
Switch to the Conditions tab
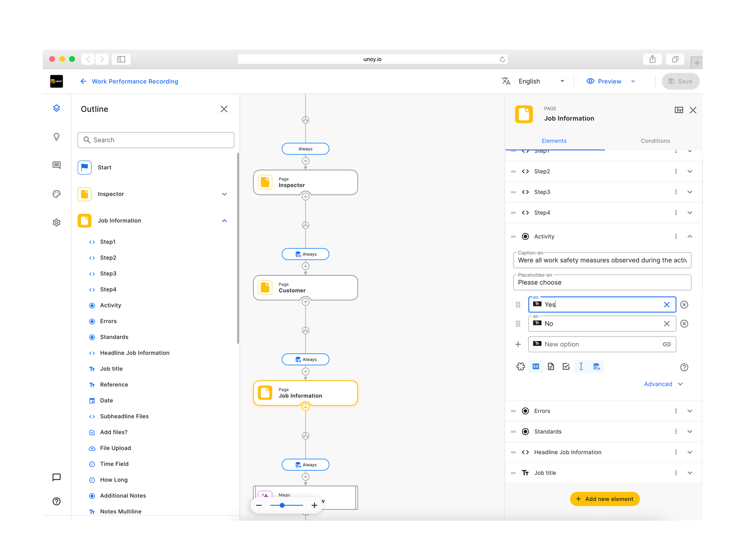point(655,141)
